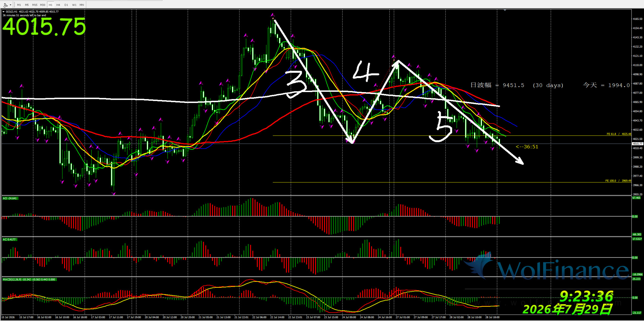The height and width of the screenshot is (321, 644).
Task: Grab the toolbar grip handle before M1
Action: 14,5
